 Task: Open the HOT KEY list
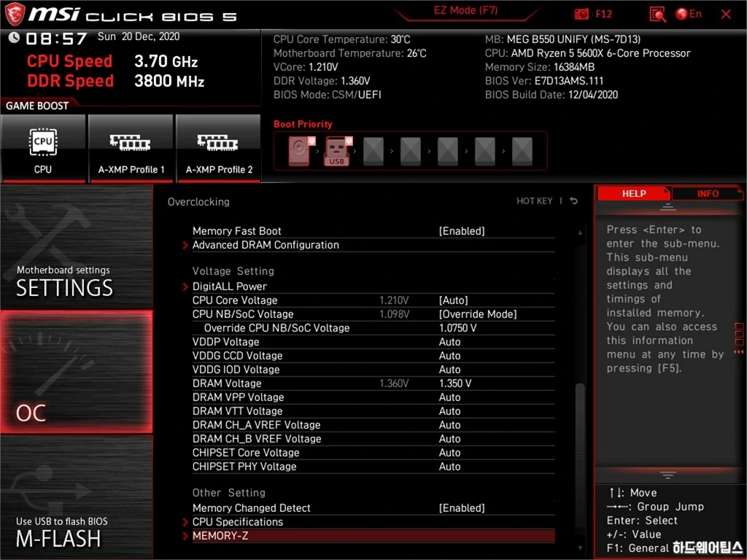coord(535,201)
